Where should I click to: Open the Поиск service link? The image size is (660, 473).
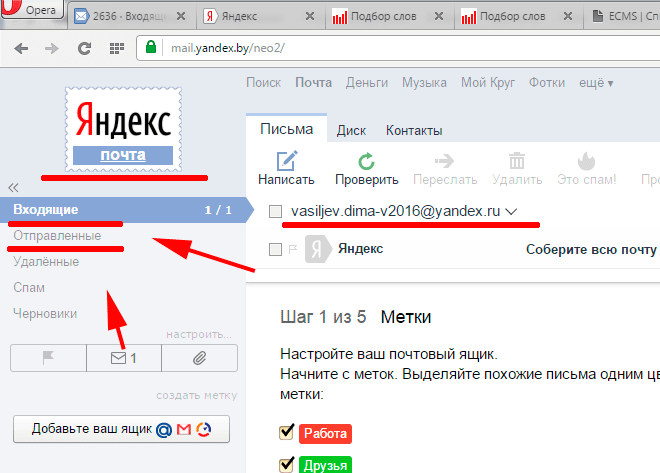[263, 82]
